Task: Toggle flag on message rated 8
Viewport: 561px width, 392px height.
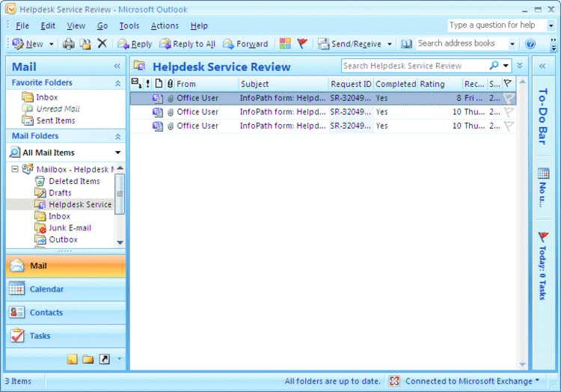Action: pyautogui.click(x=509, y=98)
